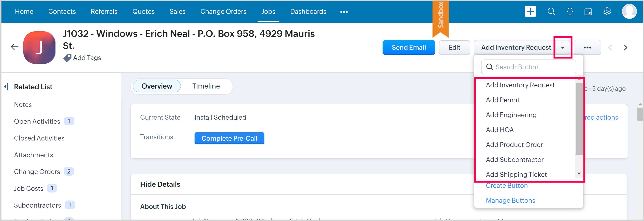Go to next record with right chevron
The image size is (644, 221).
coord(625,48)
